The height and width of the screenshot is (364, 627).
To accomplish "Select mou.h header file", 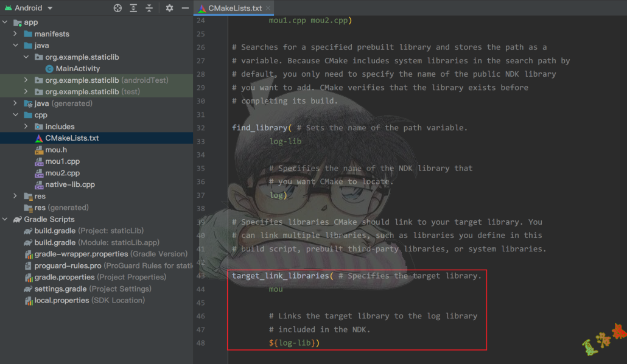I will tap(56, 150).
